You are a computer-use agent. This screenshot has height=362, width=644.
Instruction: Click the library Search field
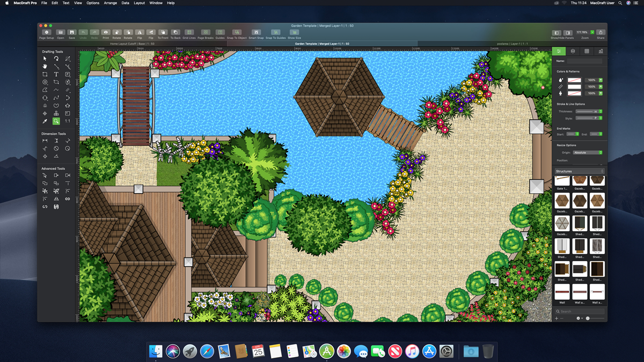[580, 312]
